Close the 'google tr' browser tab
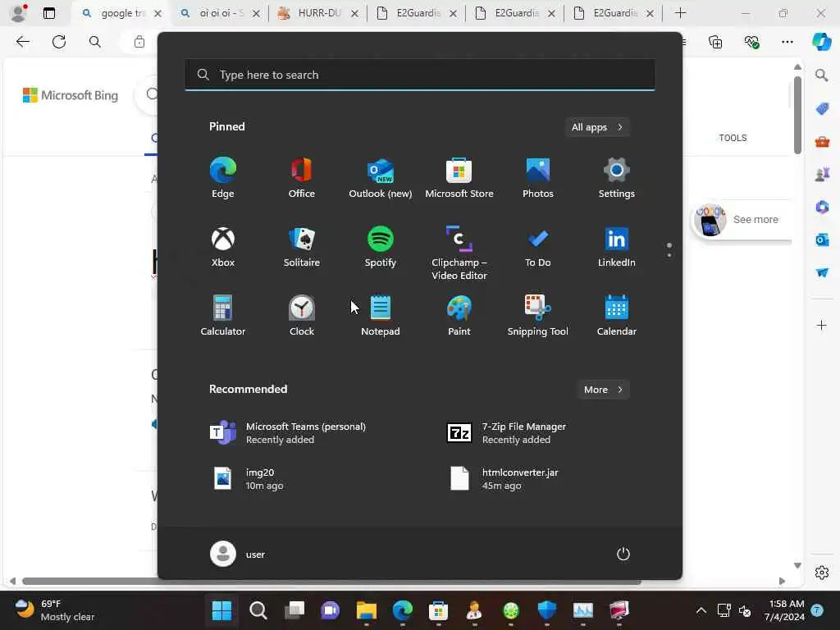The image size is (840, 630). pyautogui.click(x=157, y=13)
